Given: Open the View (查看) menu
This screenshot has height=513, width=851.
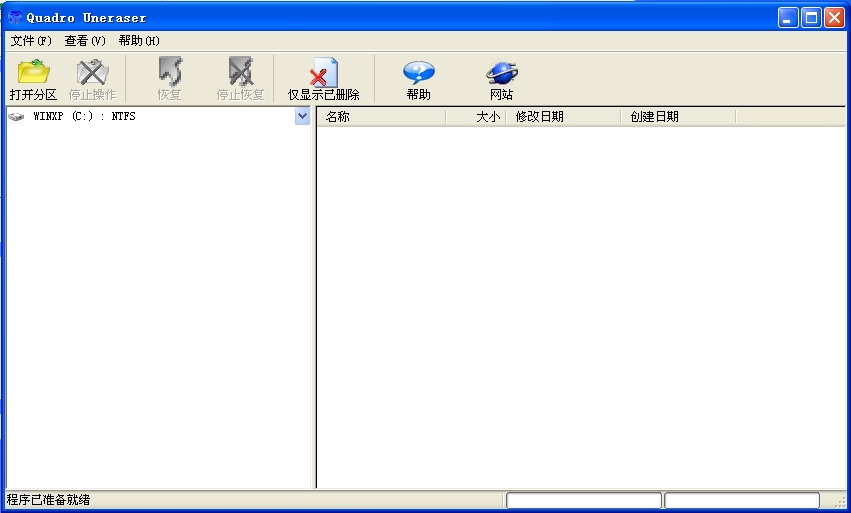Looking at the screenshot, I should tap(85, 41).
